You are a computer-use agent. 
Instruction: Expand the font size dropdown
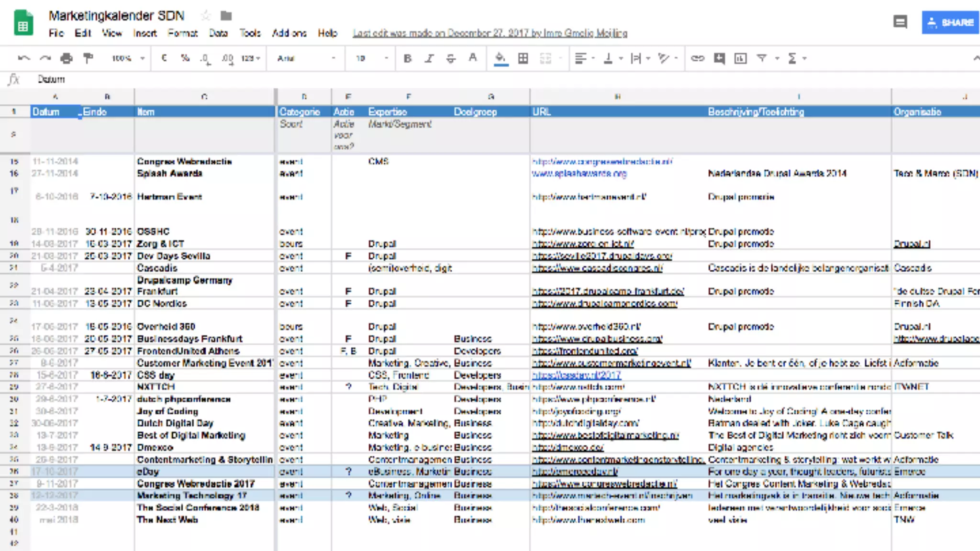[x=371, y=58]
